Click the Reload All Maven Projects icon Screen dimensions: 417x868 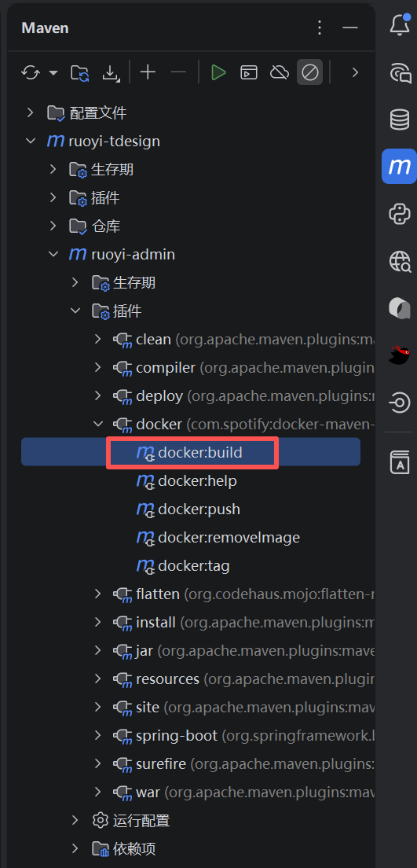[31, 72]
